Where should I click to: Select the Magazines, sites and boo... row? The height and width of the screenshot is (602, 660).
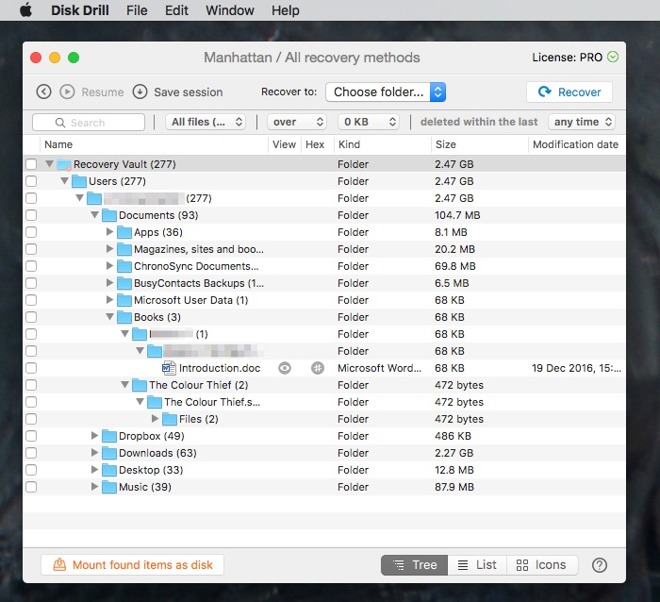click(325, 249)
